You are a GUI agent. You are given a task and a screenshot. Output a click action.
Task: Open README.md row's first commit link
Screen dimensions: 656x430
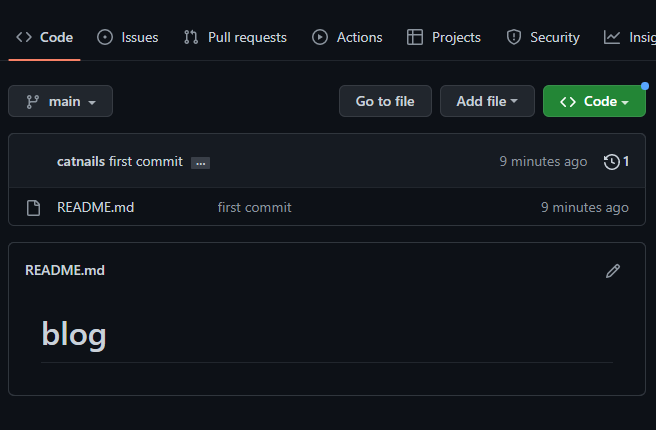coord(254,207)
